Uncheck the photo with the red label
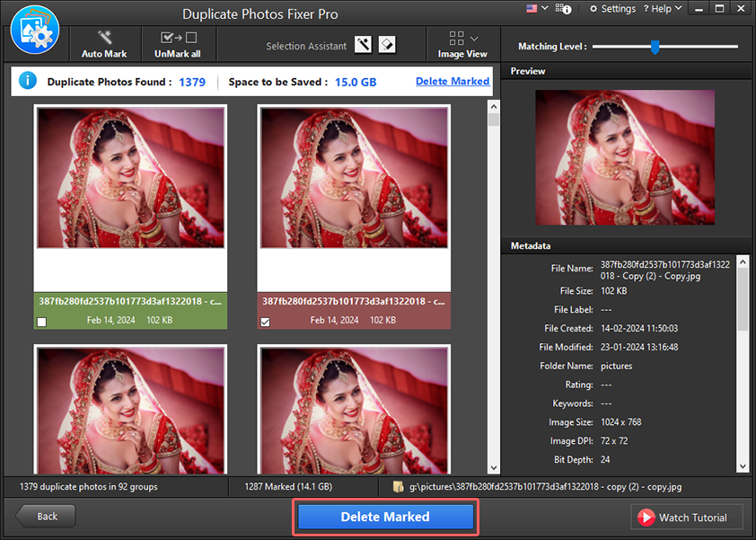Screen dimensions: 756x540 point(265,322)
